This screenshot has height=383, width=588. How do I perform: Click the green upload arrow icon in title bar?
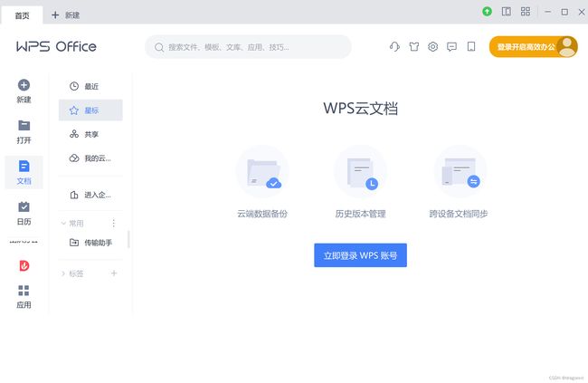pos(487,12)
